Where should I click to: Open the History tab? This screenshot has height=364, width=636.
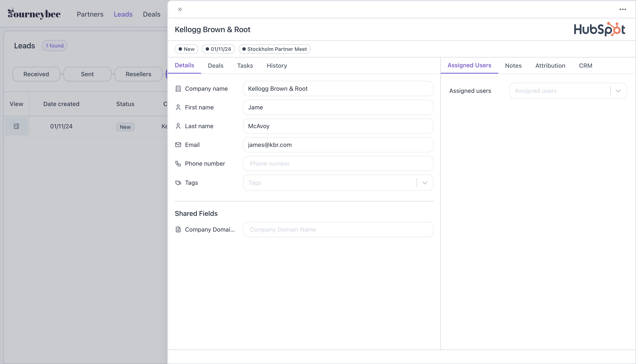(277, 66)
